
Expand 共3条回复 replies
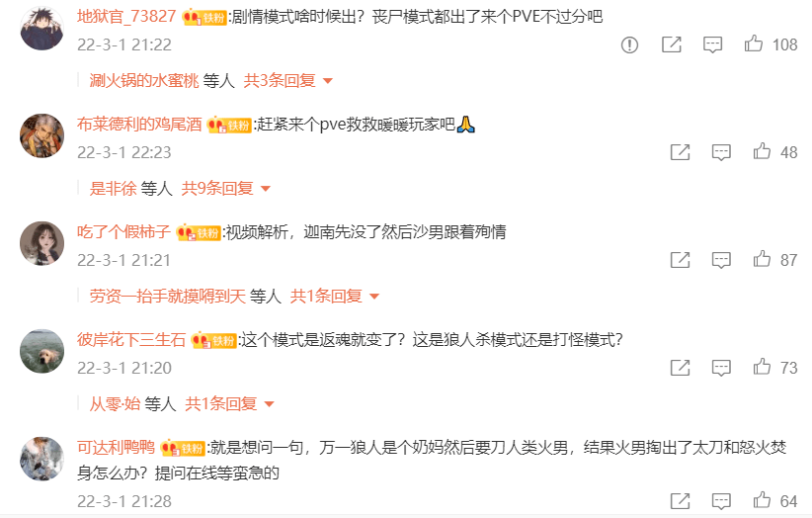click(x=287, y=81)
